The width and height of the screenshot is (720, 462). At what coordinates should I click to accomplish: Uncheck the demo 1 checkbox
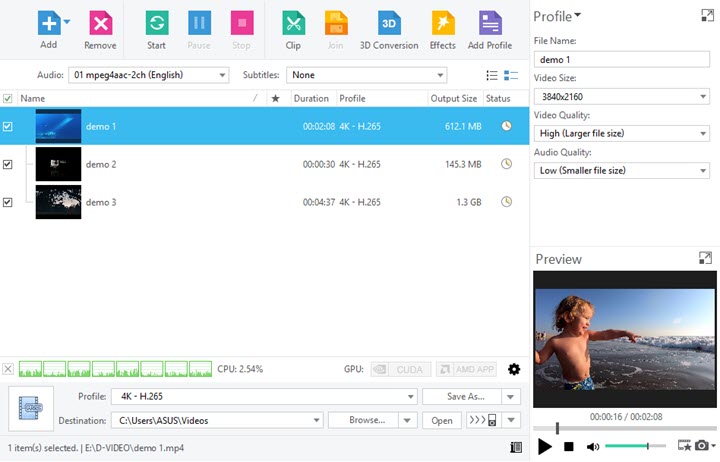tap(8, 126)
